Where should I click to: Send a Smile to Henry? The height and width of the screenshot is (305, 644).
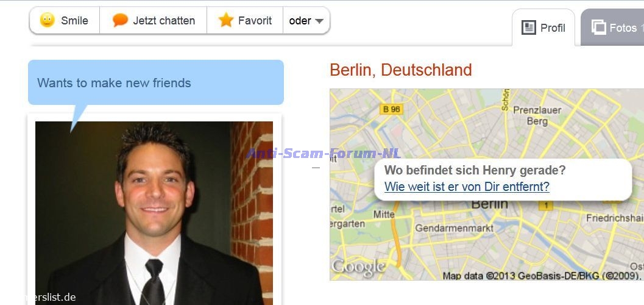(x=65, y=21)
